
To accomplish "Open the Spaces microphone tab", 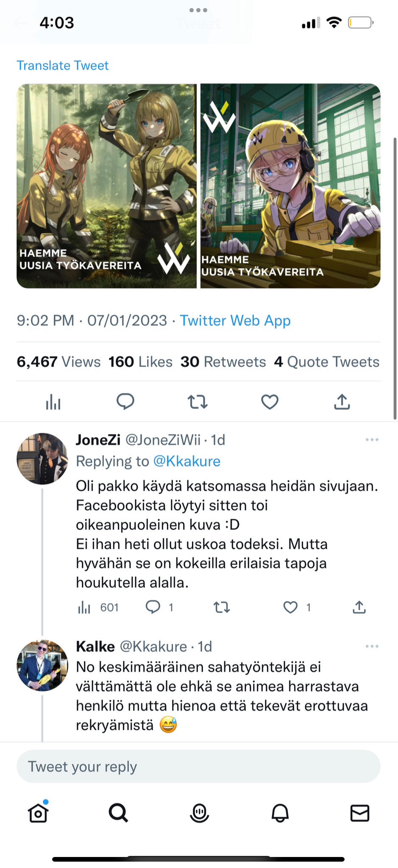I will pos(199,813).
